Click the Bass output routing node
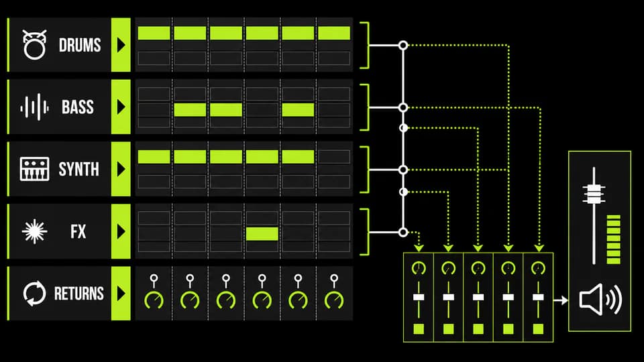The image size is (644, 362). 403,107
